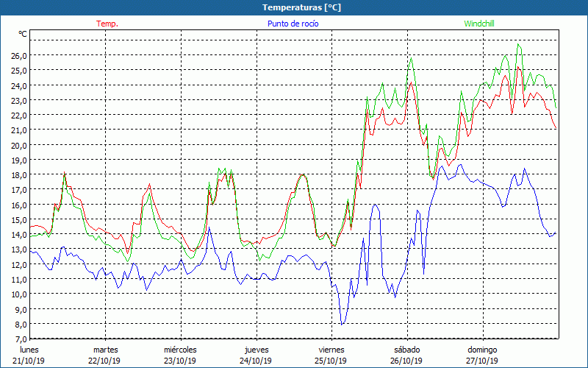This screenshot has height=368, width=588.
Task: Click the 'sábado' day label
Action: tap(407, 350)
